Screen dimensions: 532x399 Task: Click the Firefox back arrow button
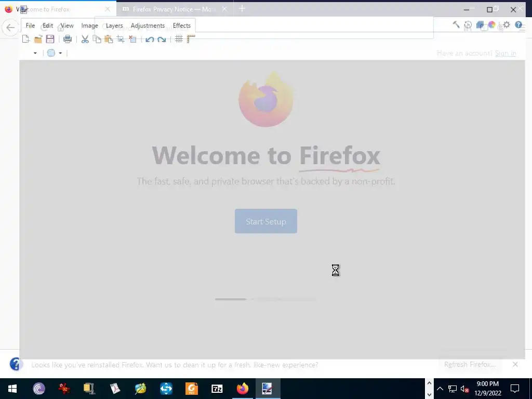tap(10, 28)
